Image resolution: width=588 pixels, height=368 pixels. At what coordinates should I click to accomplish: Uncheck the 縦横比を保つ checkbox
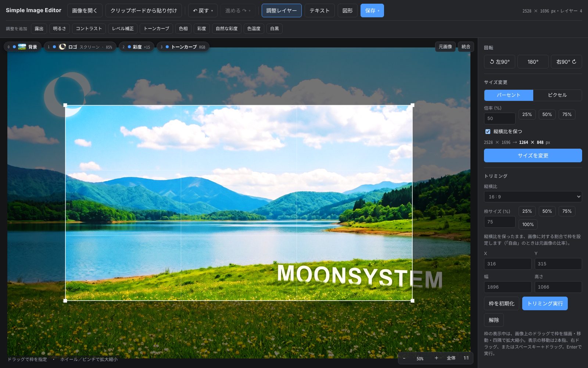click(x=488, y=131)
